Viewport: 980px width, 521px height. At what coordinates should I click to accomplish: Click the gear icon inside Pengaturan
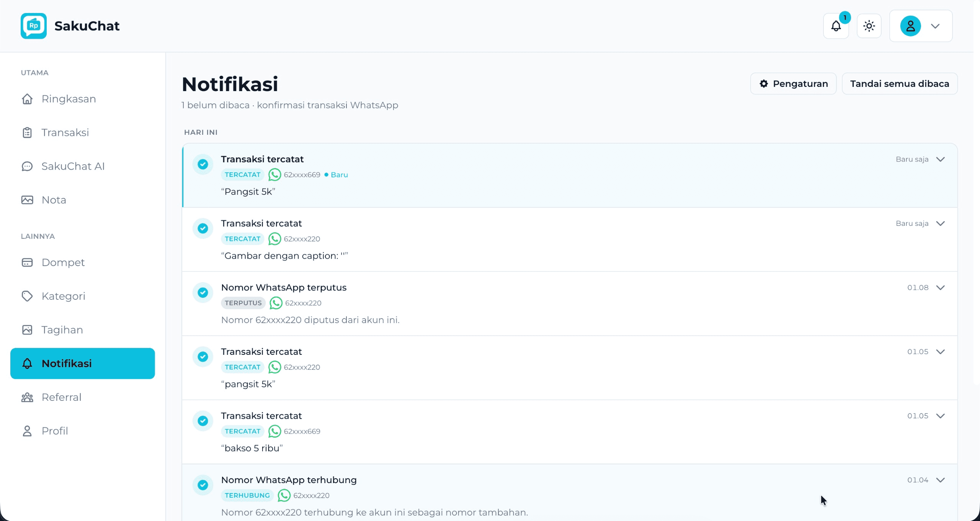764,84
